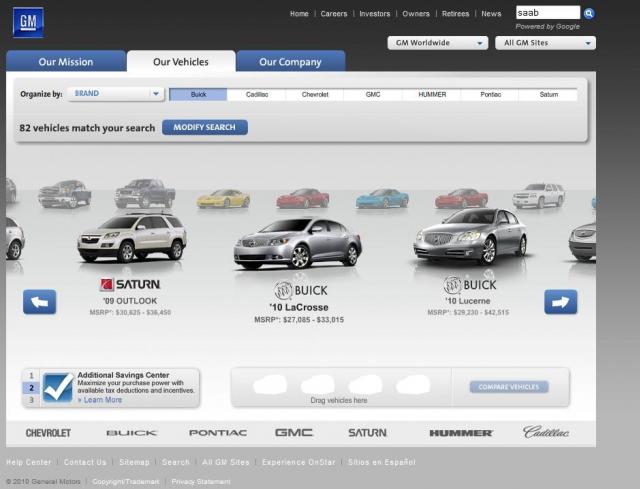Go to next vehicle with right arrow
Screen dimensions: 640x489
click(560, 302)
